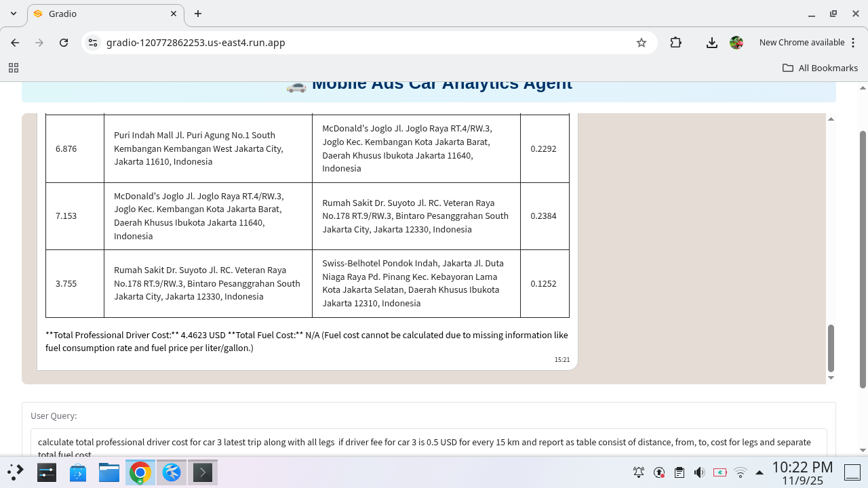Open the updates tray icon
Screen dimensions: 868x488
click(659, 472)
